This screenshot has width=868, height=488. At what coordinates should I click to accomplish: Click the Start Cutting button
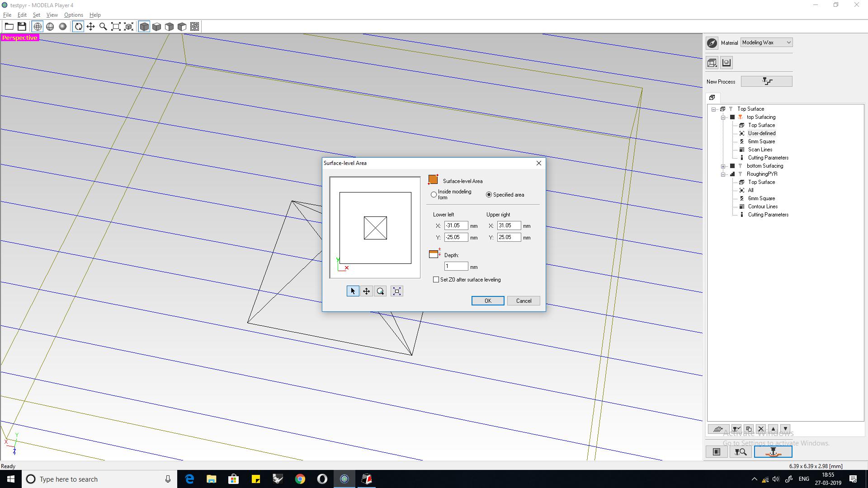click(x=773, y=451)
